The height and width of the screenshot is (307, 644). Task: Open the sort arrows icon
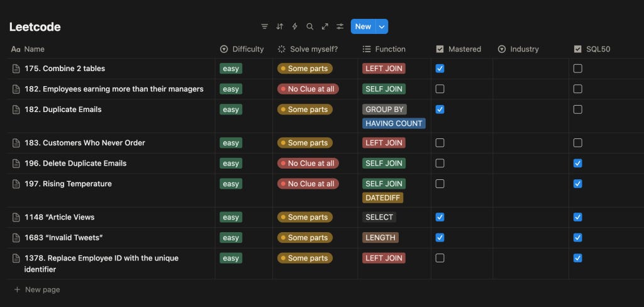pos(280,26)
